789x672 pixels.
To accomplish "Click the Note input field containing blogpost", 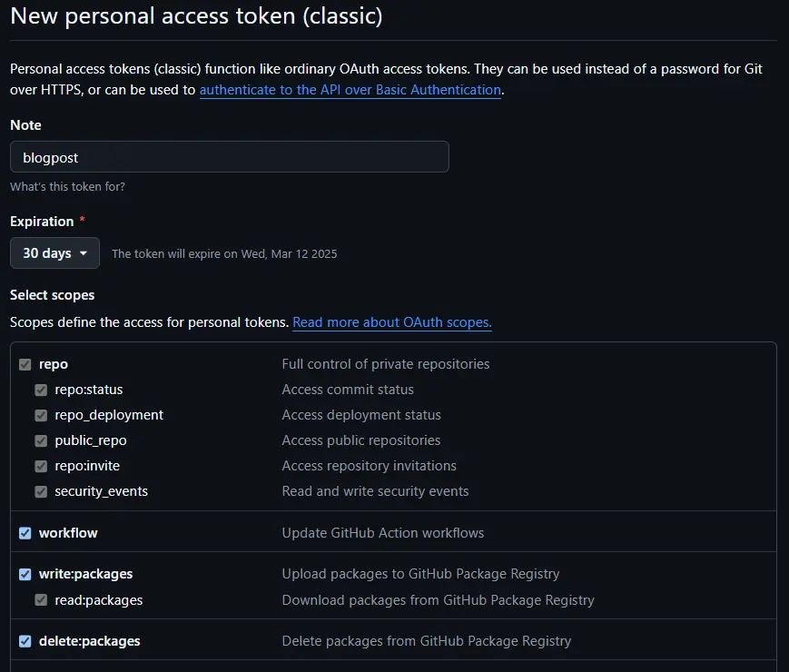I will (230, 157).
